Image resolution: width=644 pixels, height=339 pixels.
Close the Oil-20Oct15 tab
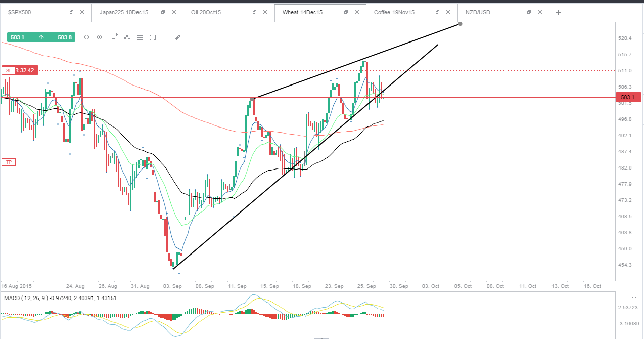[x=265, y=12]
